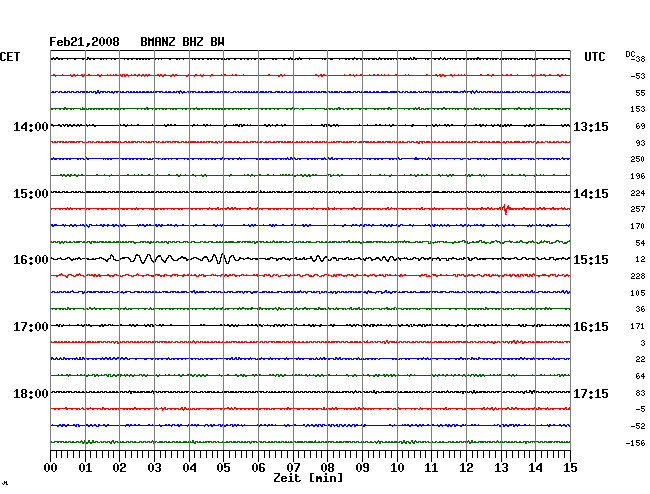Click the date label "Feb21,2008"

coord(84,42)
